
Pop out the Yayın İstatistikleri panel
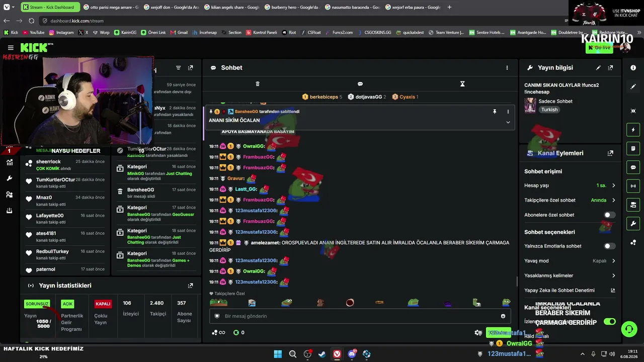point(190,286)
